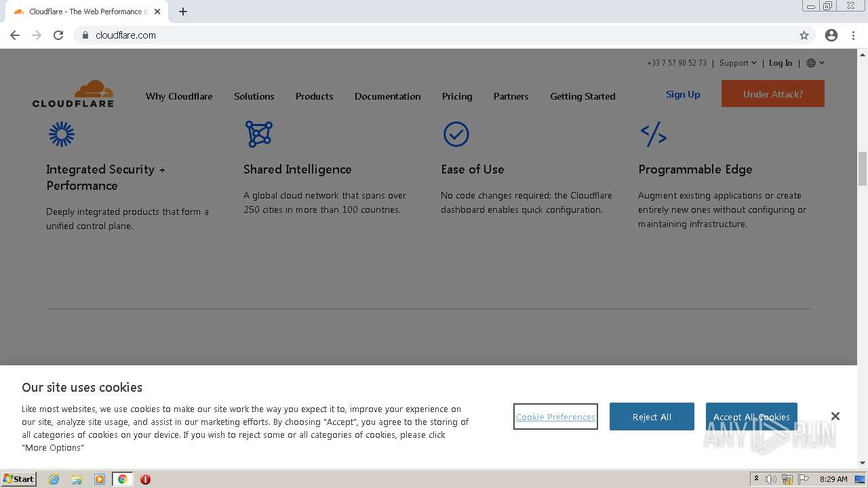
Task: Launch media player from taskbar
Action: click(100, 479)
